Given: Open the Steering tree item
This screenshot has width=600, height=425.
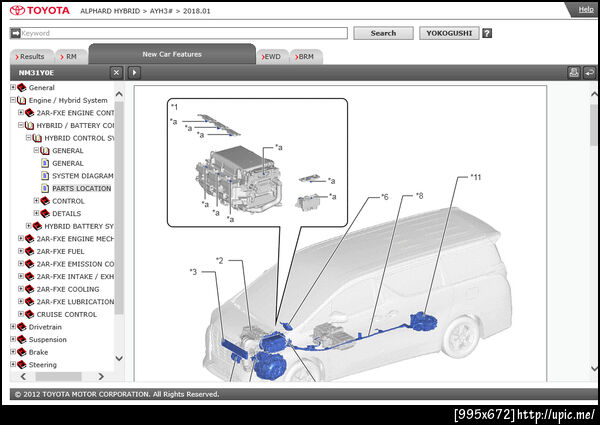Looking at the screenshot, I should coord(42,365).
